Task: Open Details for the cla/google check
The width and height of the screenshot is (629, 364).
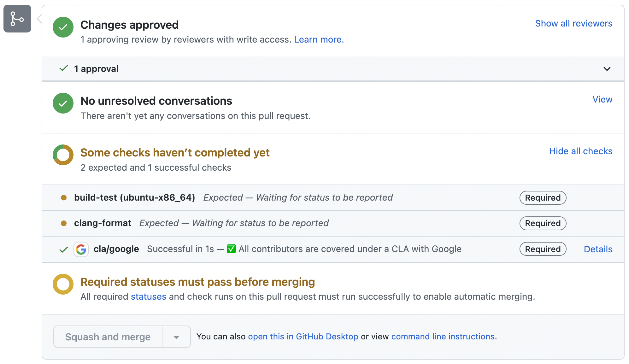Action: tap(598, 249)
